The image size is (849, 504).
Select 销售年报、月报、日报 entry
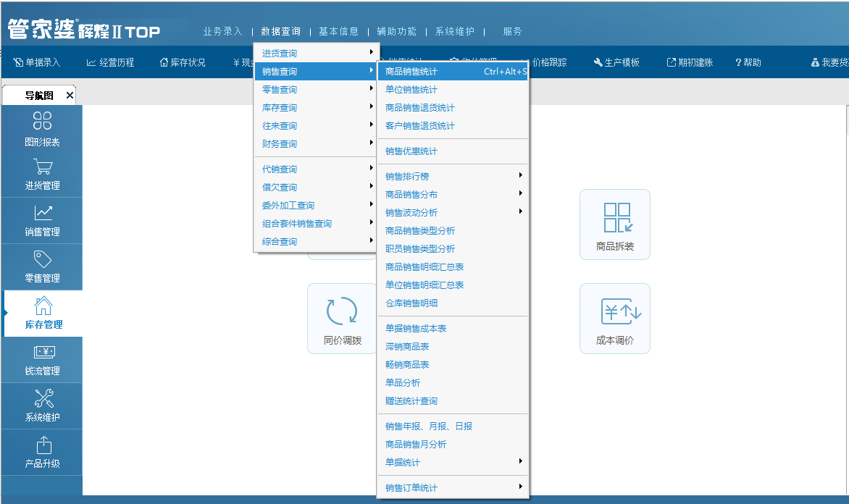coord(453,426)
